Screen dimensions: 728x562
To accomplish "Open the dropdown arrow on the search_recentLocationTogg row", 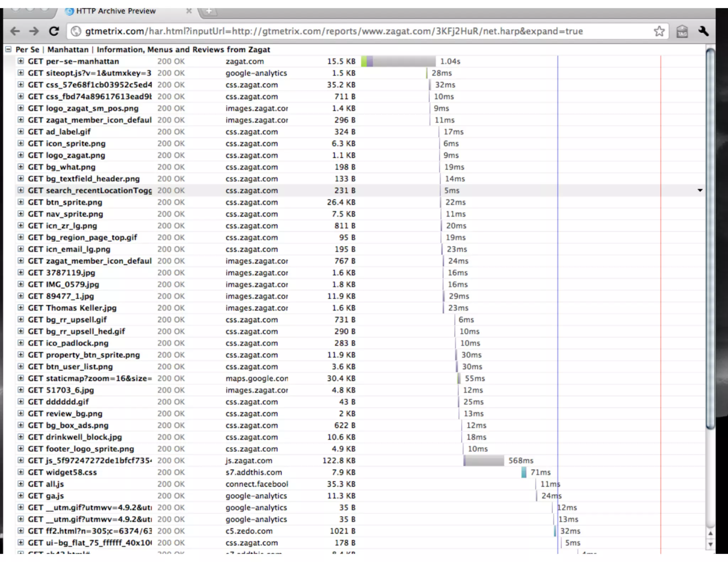I will pos(700,190).
